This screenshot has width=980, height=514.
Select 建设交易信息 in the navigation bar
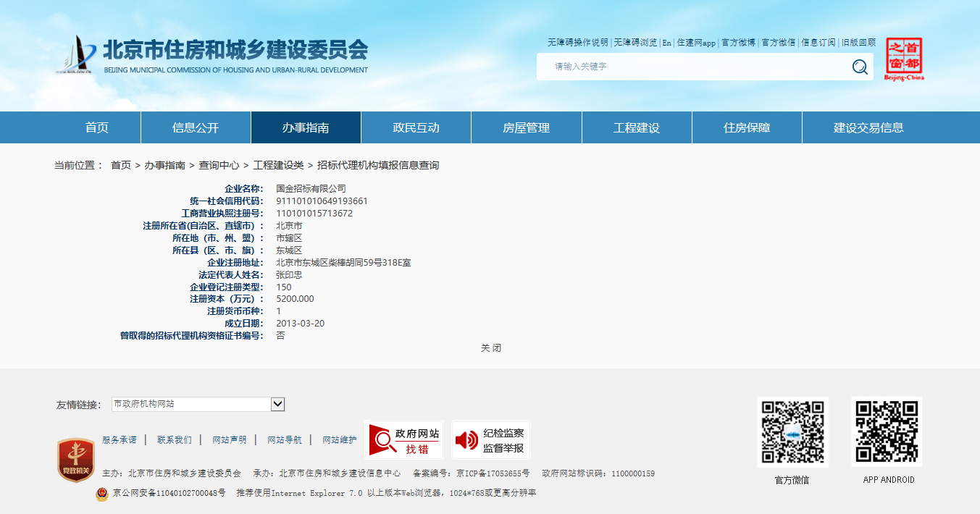(x=868, y=128)
